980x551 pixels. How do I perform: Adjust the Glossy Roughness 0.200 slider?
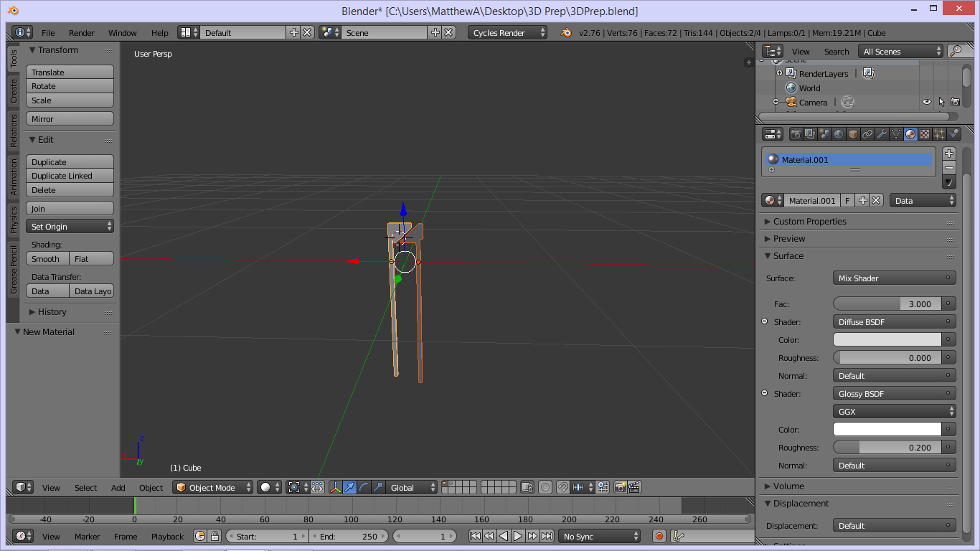887,447
